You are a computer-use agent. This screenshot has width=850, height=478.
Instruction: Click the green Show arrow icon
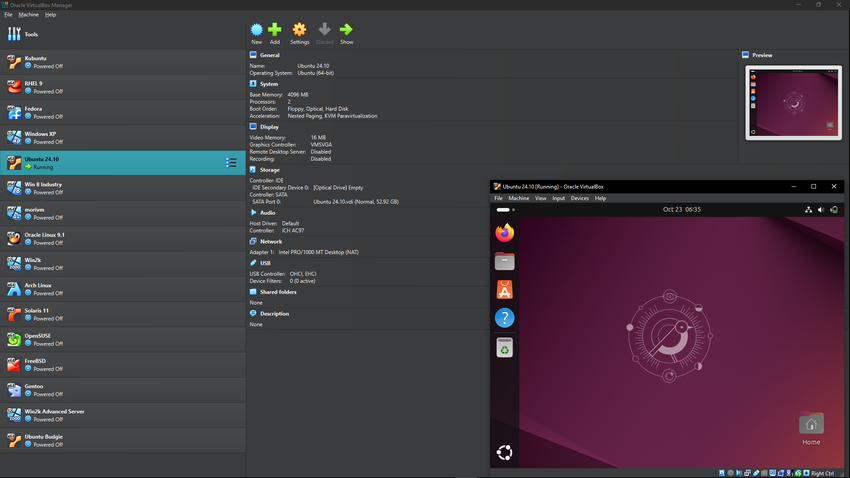(x=346, y=29)
